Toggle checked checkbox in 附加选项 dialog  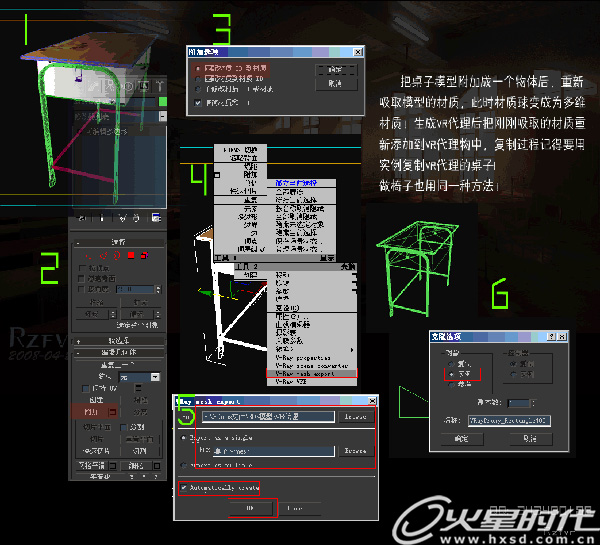point(198,103)
